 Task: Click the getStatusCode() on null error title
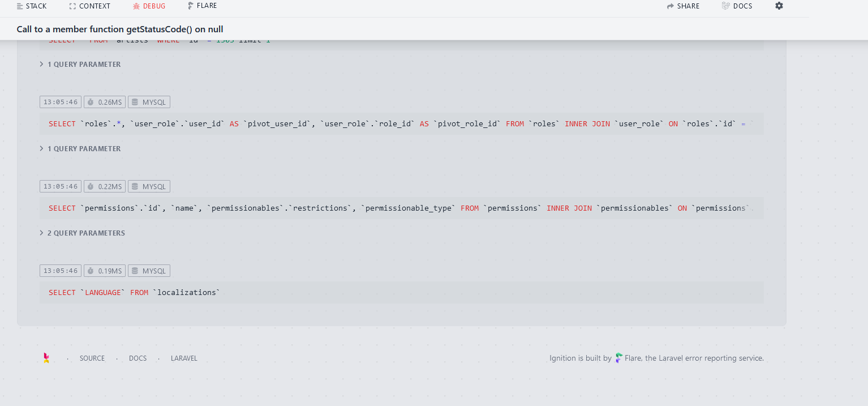[x=120, y=29]
